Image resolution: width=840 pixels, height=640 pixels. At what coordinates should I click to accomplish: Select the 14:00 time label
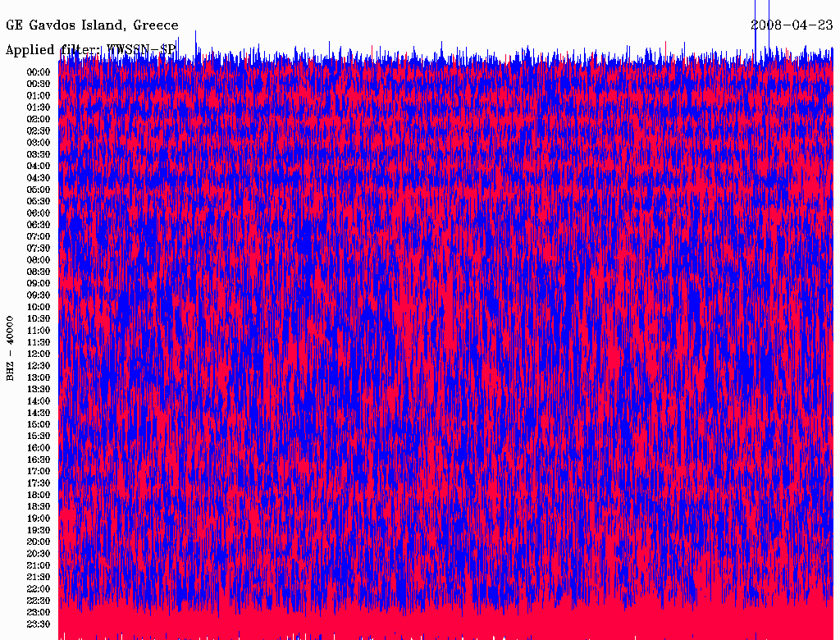[x=39, y=401]
